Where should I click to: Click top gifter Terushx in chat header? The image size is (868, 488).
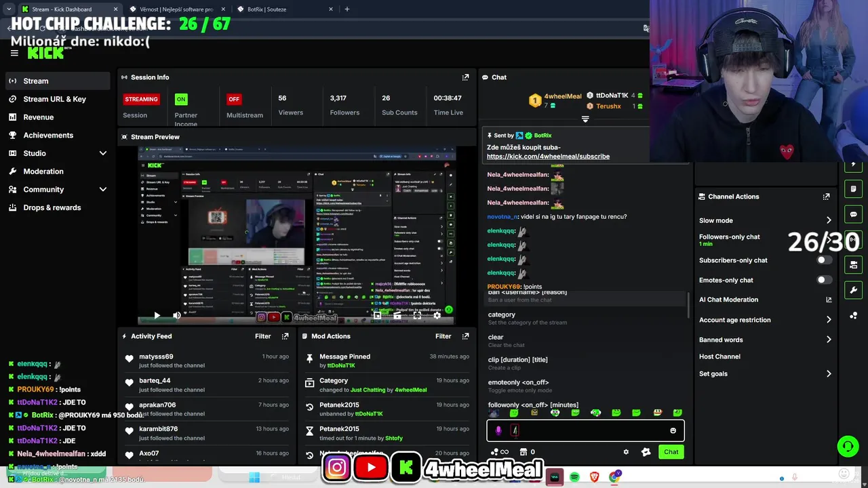click(x=608, y=106)
